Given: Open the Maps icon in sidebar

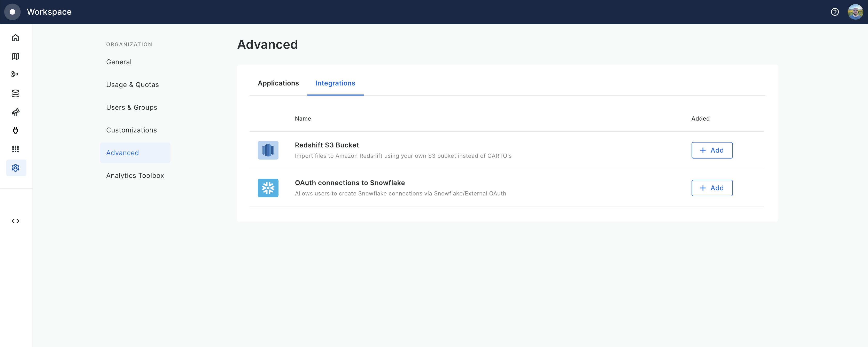Looking at the screenshot, I should (x=16, y=56).
